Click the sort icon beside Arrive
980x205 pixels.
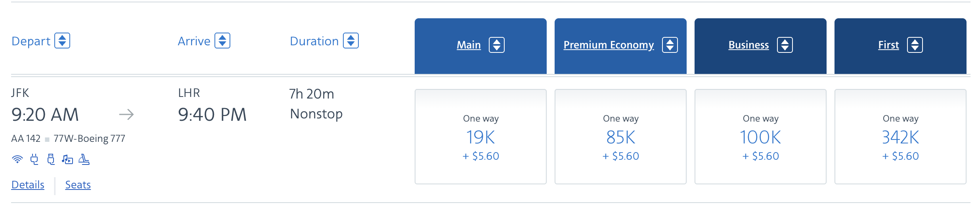pyautogui.click(x=222, y=41)
